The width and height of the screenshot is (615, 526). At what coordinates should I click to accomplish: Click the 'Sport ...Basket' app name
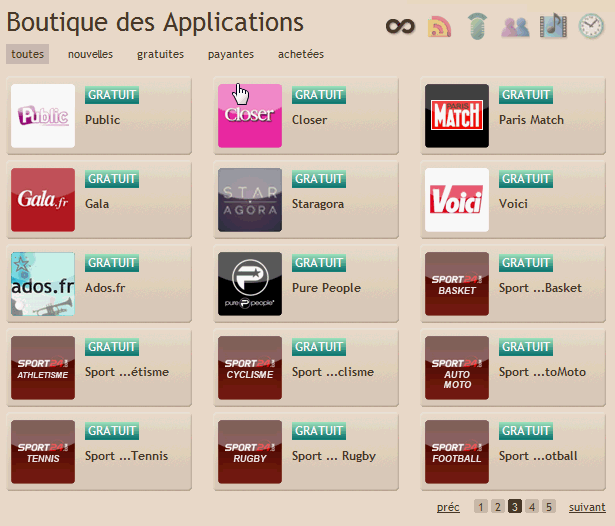(540, 288)
